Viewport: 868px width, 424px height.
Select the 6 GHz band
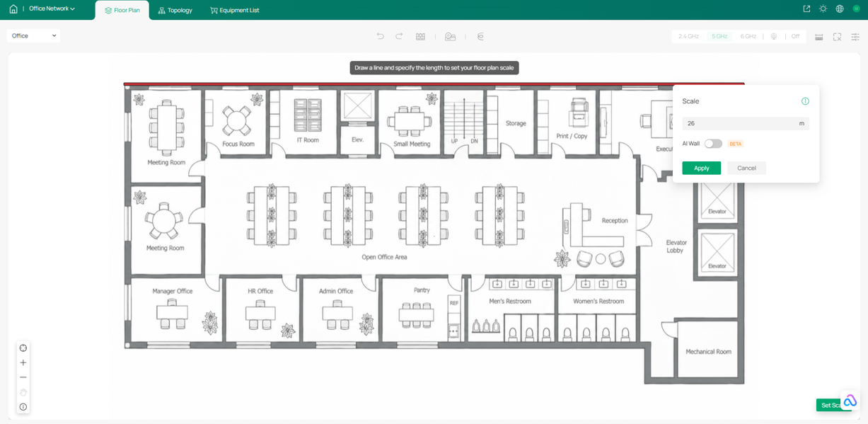coord(748,36)
